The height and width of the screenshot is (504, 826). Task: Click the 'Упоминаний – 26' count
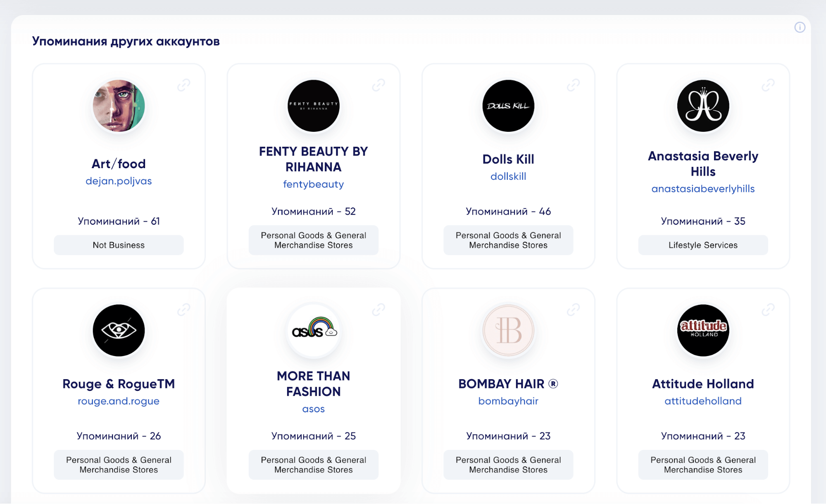point(119,436)
